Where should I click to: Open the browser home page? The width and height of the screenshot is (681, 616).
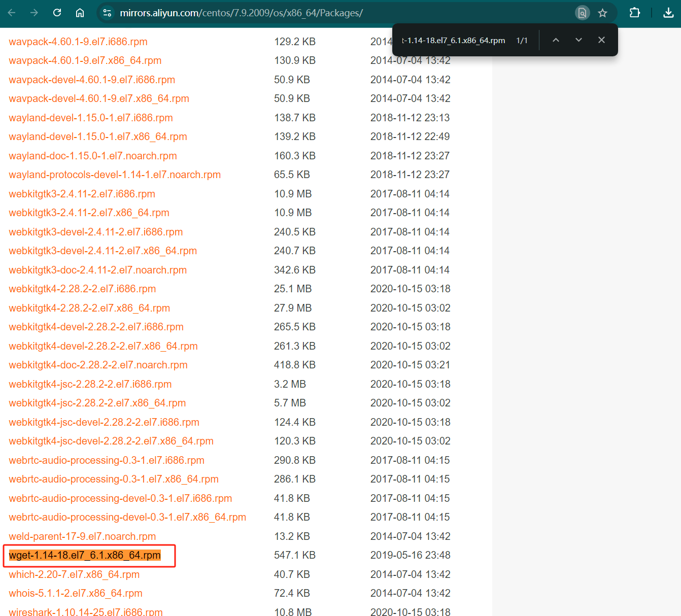click(80, 13)
